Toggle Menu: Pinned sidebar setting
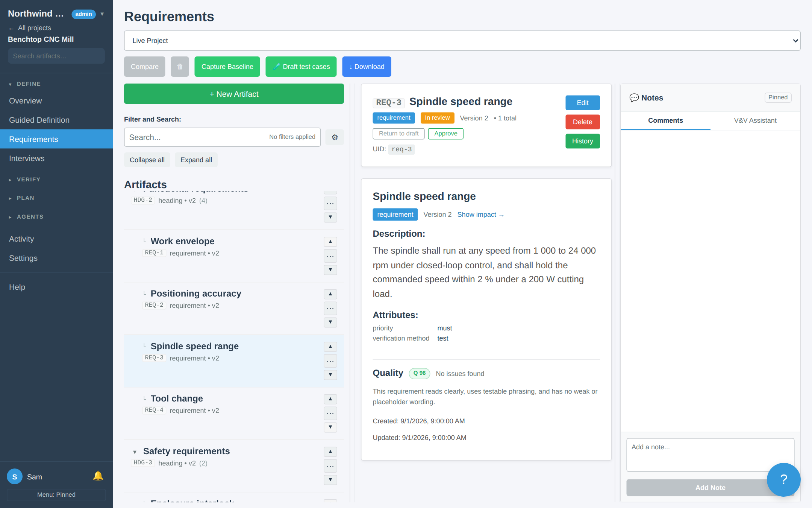The height and width of the screenshot is (508, 812). point(56,494)
